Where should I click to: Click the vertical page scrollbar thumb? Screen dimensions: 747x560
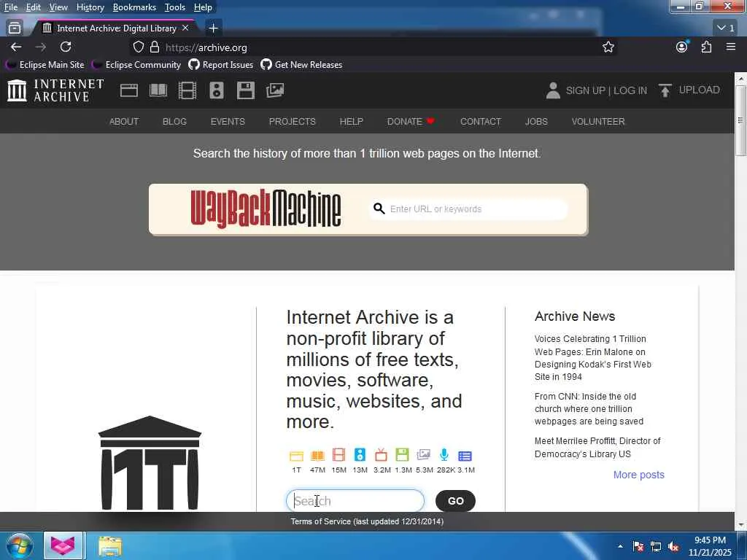740,120
